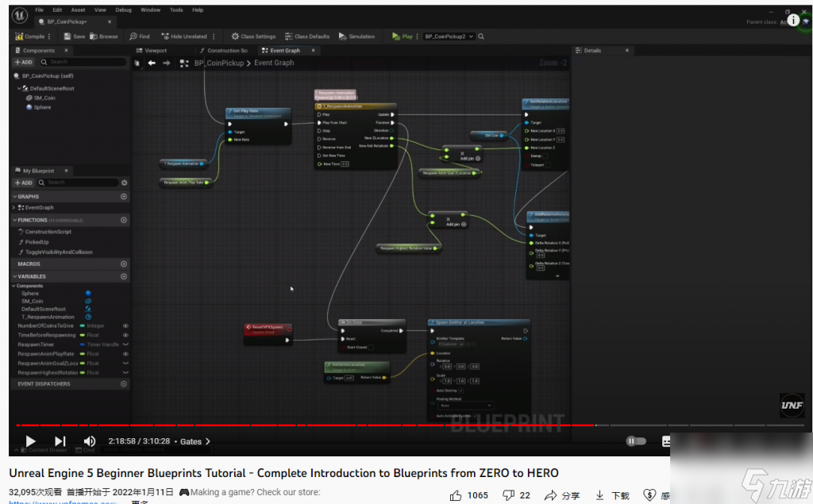
Task: Open Class Defaults
Action: (x=307, y=37)
